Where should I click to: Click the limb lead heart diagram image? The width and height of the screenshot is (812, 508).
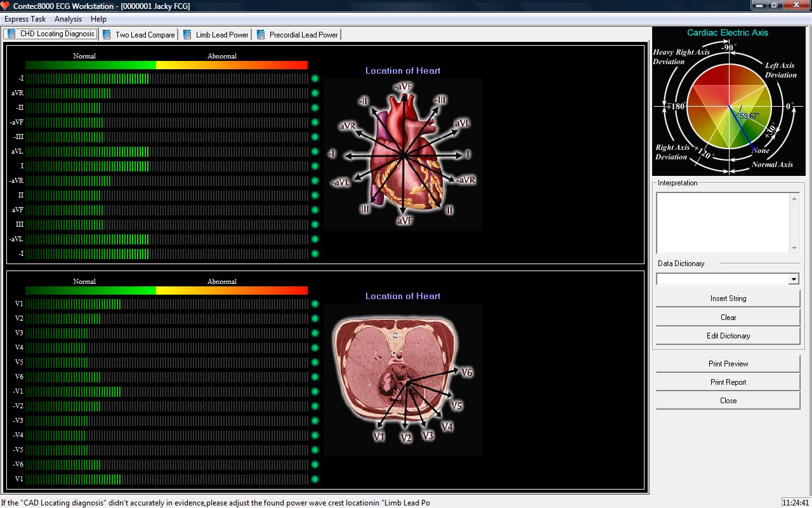[x=403, y=154]
